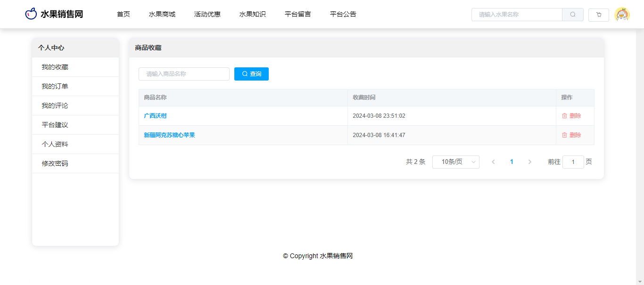Viewport: 644px width, 285px height.
Task: Go to previous page arrow
Action: (x=493, y=162)
